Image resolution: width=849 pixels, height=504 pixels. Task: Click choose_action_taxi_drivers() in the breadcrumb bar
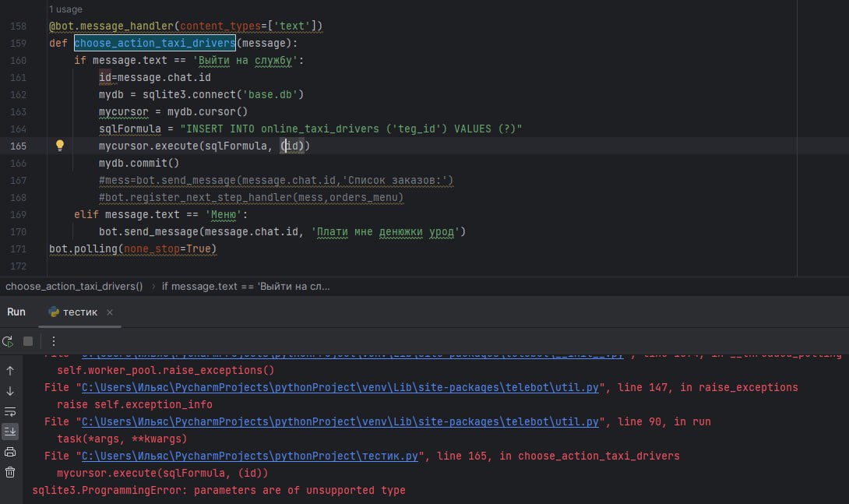point(74,286)
